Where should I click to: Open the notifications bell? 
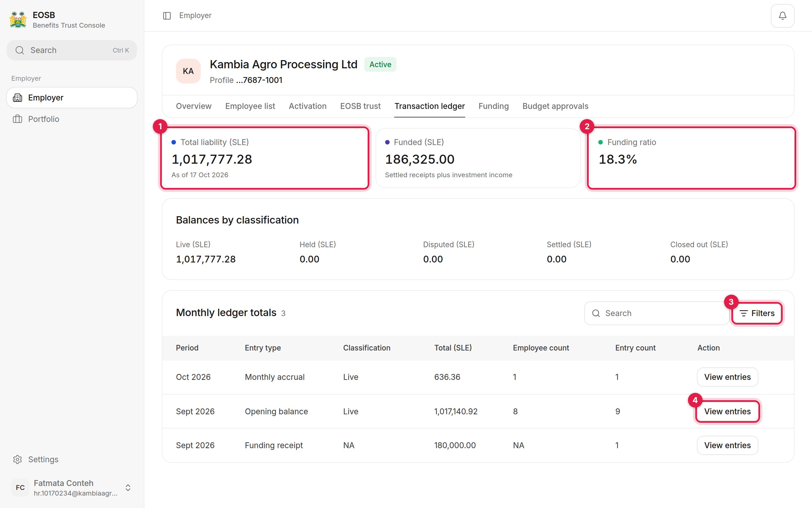pyautogui.click(x=782, y=16)
